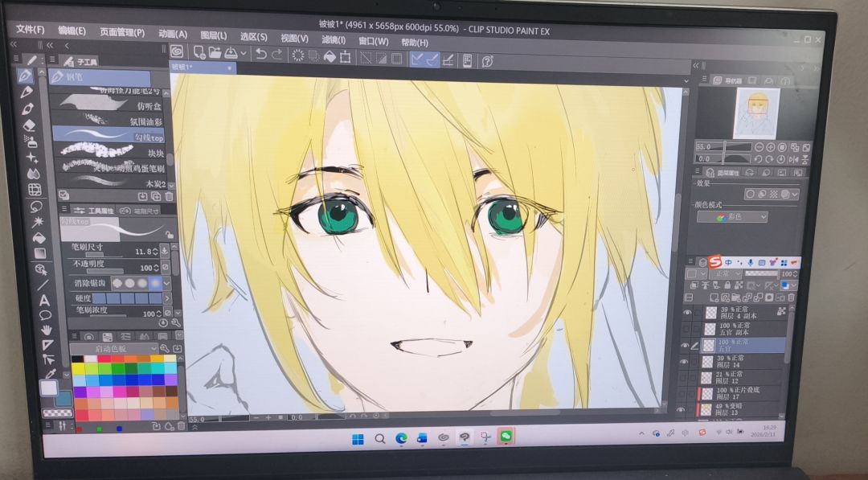Toggle visibility eye of layer 五官
Image resolution: width=868 pixels, height=480 pixels.
(x=685, y=346)
